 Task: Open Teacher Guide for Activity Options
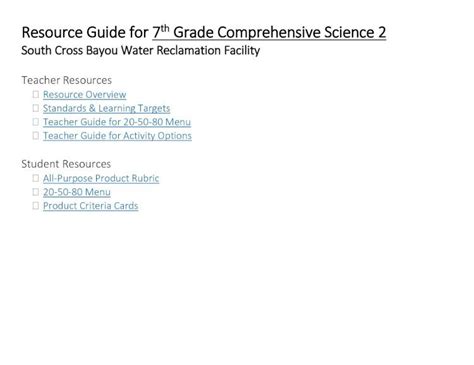click(117, 136)
